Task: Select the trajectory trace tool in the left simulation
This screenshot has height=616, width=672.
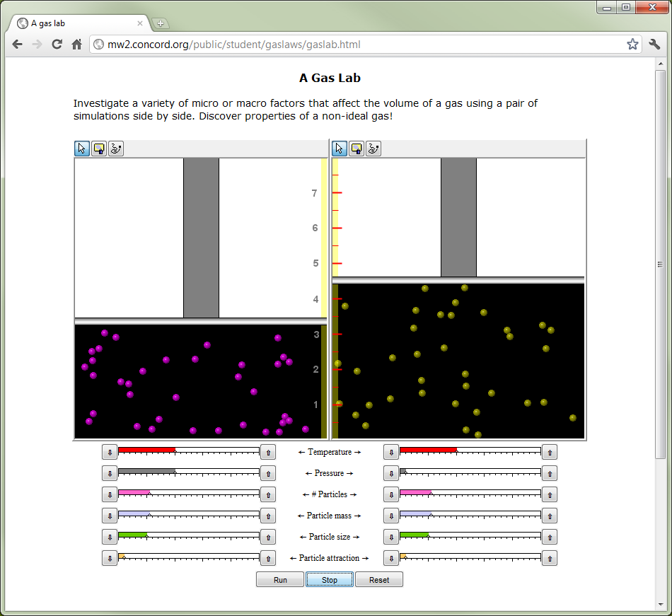Action: point(115,149)
